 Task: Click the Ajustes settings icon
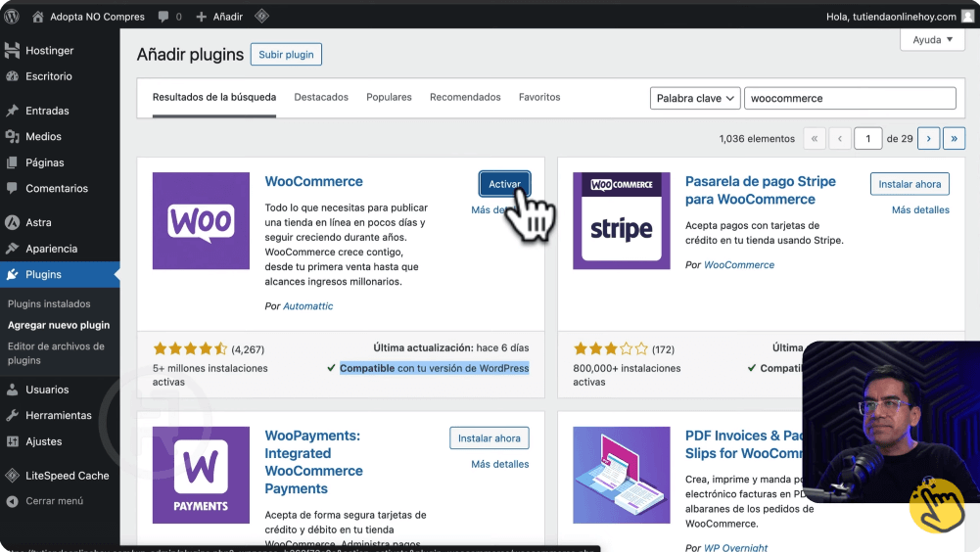tap(12, 441)
